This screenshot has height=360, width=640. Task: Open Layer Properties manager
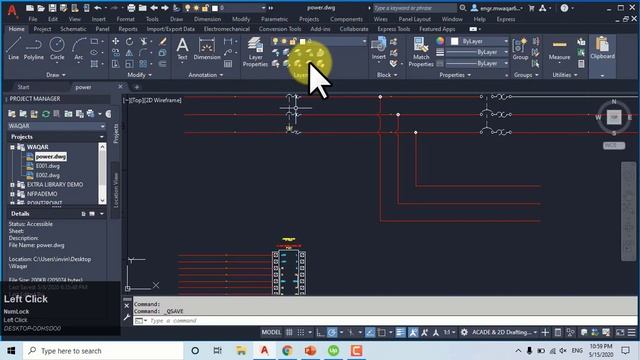point(255,52)
